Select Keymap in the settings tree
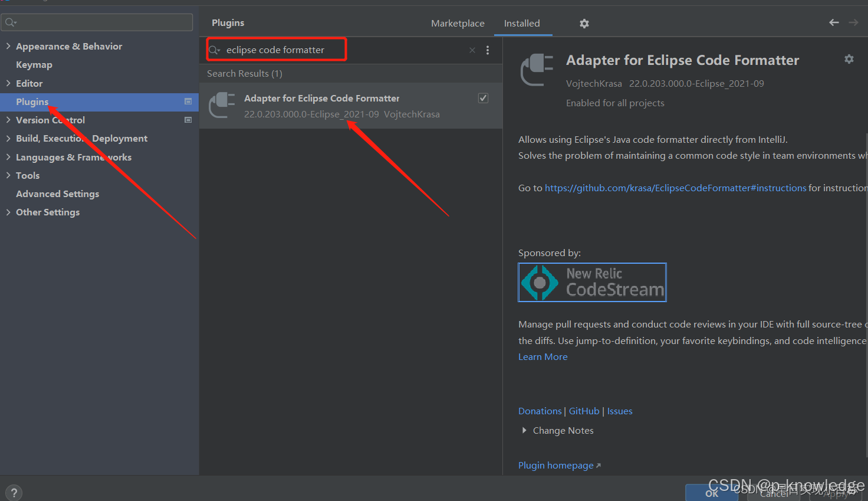This screenshot has width=868, height=501. 34,64
